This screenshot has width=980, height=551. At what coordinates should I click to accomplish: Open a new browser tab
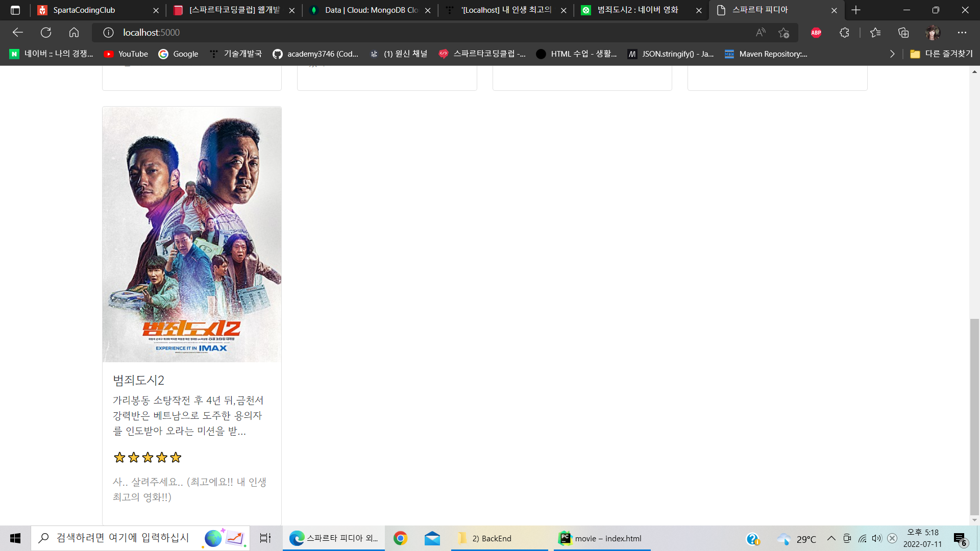(856, 10)
